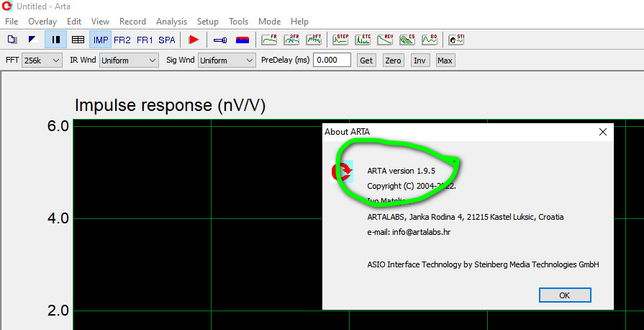Click the e-mail info@artalabs.hr text

[x=409, y=232]
